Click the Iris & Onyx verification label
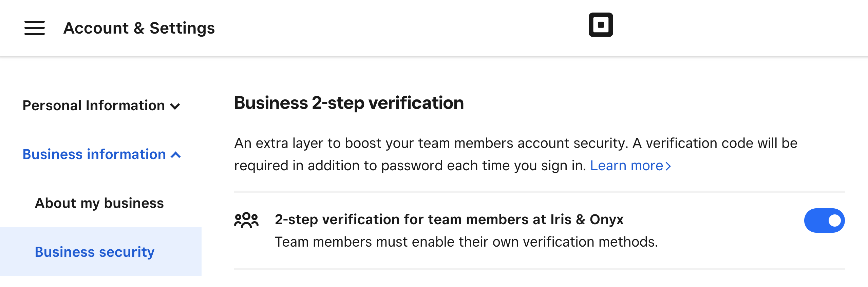868x287 pixels. (x=449, y=219)
